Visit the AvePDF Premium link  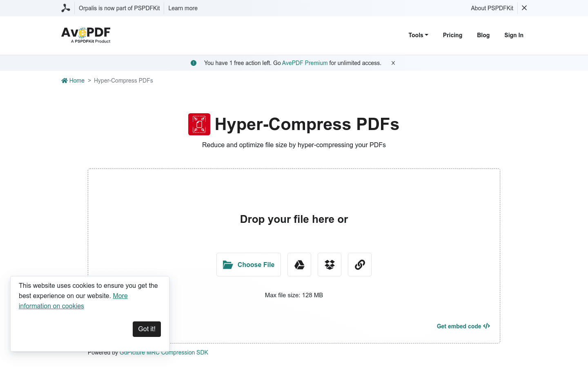305,63
